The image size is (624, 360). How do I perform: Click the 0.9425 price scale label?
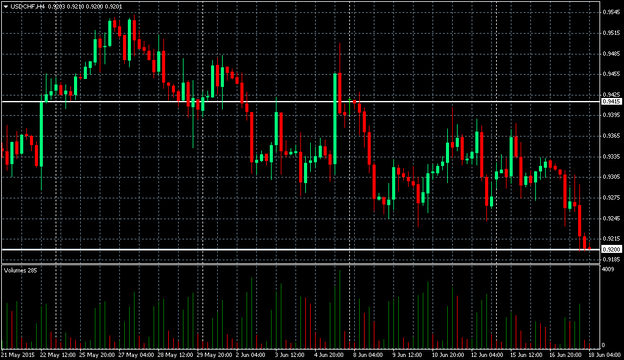[x=611, y=95]
